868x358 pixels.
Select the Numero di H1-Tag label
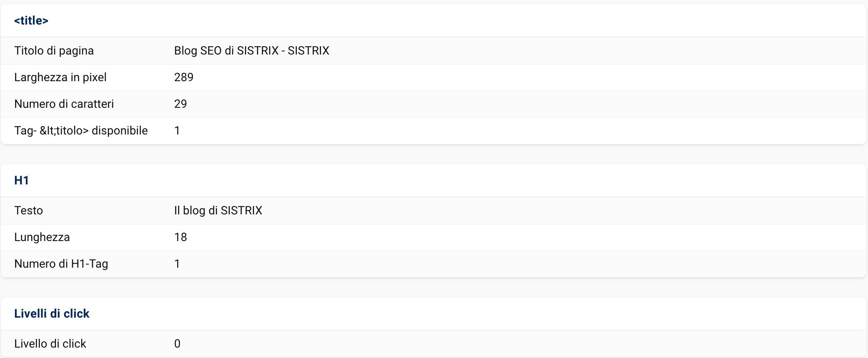(61, 264)
